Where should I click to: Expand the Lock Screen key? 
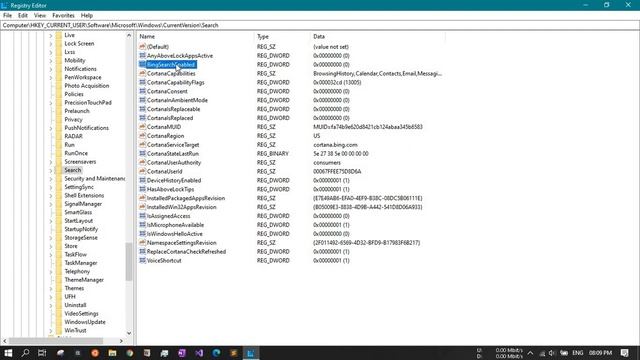[51, 44]
